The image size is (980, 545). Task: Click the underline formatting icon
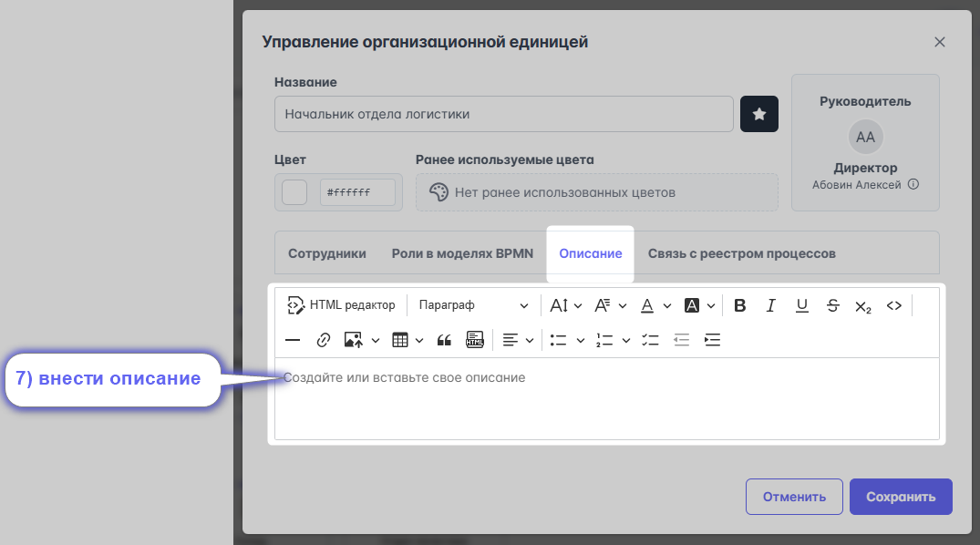pyautogui.click(x=802, y=305)
